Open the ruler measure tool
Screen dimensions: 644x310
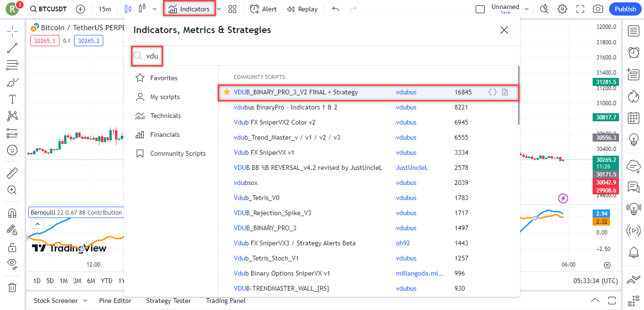[x=12, y=173]
